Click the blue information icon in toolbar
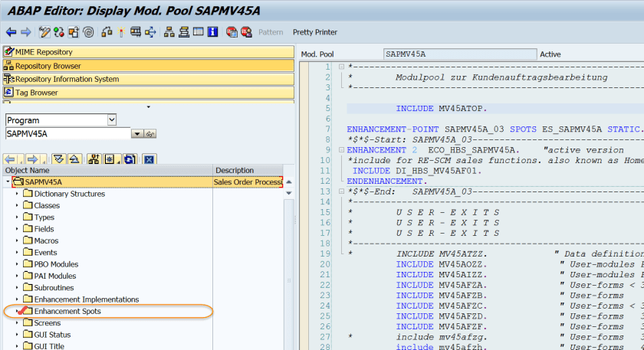Screen dimensions: 644x350 point(211,32)
